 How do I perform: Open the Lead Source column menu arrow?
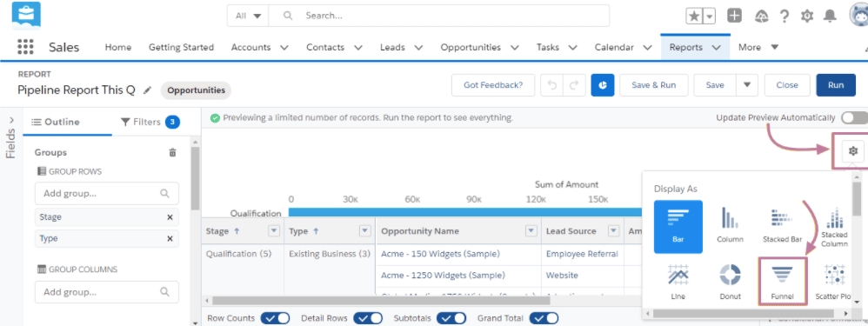click(613, 230)
